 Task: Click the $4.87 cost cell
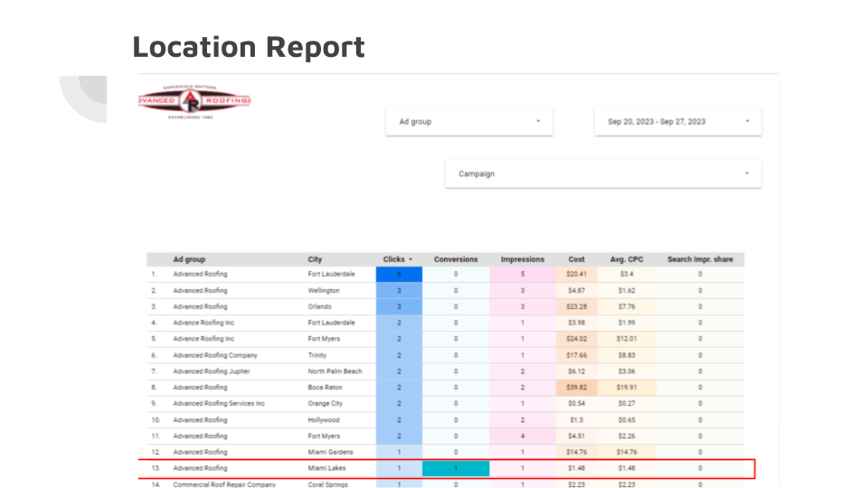576,290
